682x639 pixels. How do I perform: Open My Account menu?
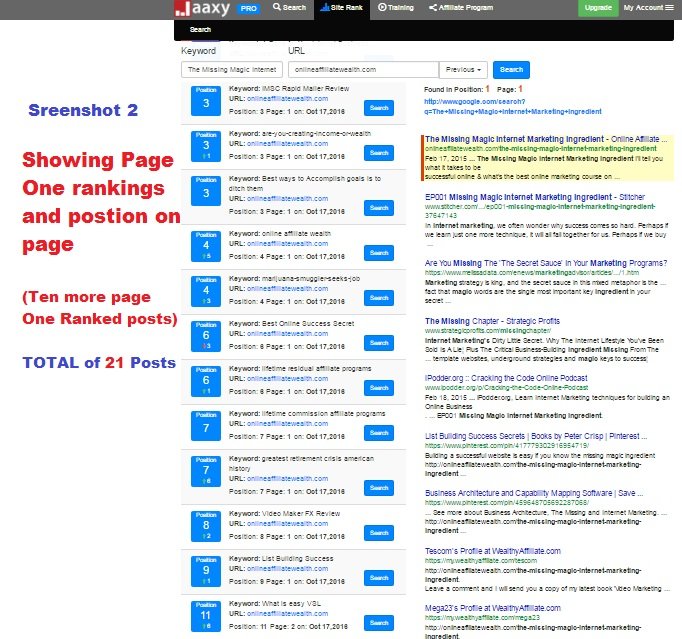point(648,7)
